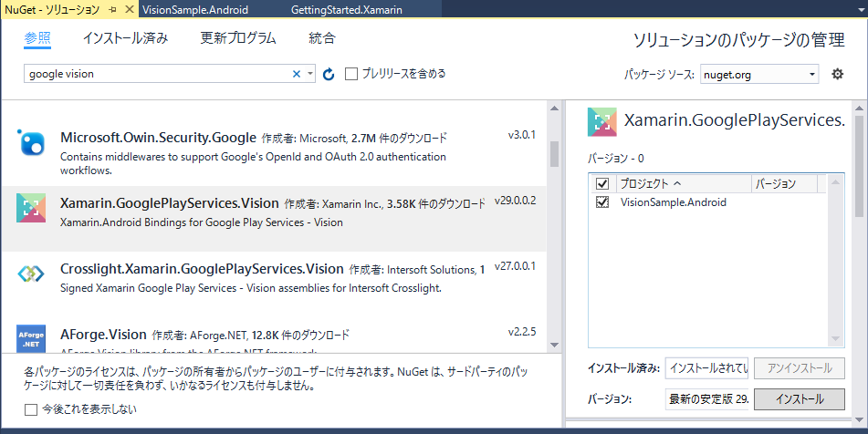This screenshot has width=868, height=434.
Task: Click version v2.2.5 label
Action: pyautogui.click(x=522, y=332)
